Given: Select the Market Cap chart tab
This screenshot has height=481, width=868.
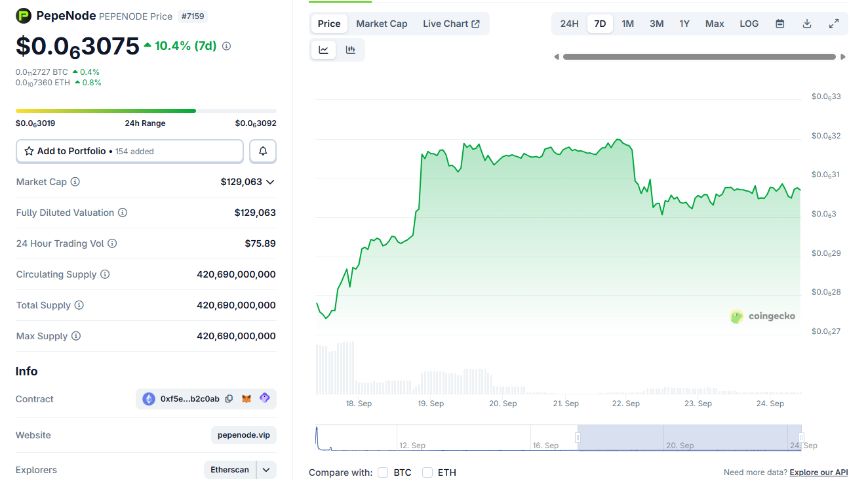Looking at the screenshot, I should (x=382, y=24).
